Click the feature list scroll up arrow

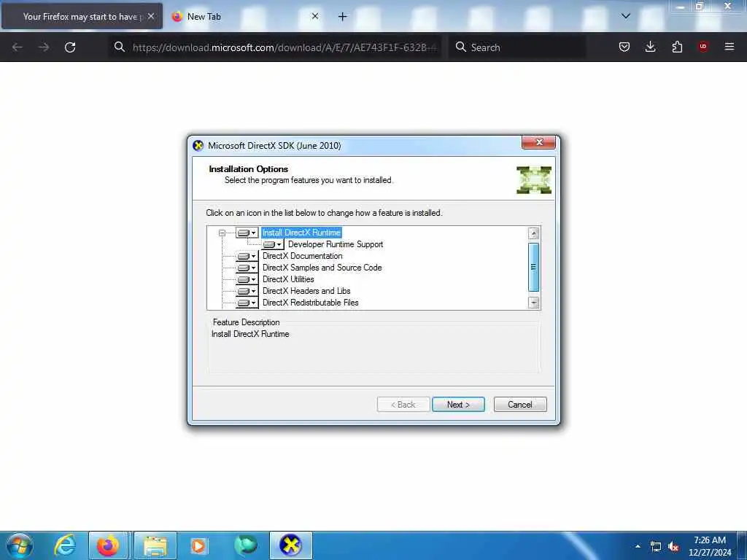[533, 233]
